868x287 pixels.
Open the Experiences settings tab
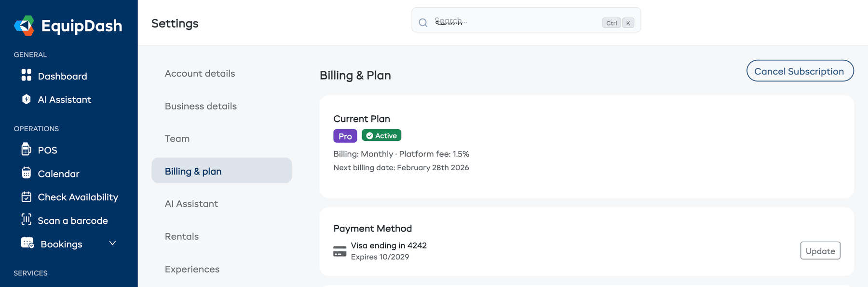tap(192, 269)
